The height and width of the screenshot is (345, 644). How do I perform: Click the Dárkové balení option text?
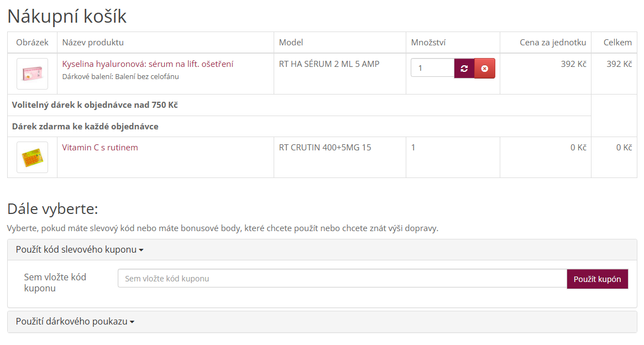[x=121, y=77]
